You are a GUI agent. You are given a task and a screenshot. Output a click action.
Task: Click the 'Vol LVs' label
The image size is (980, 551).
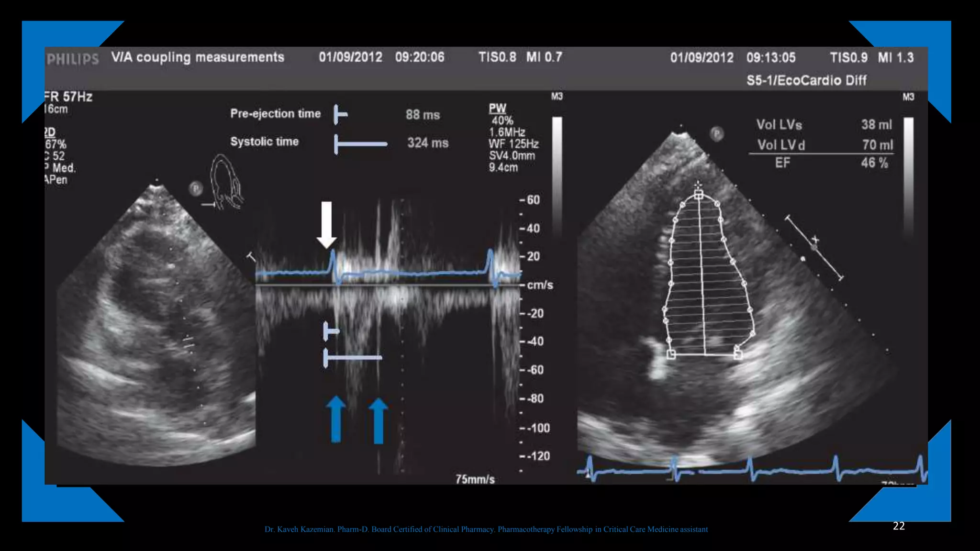click(x=779, y=125)
